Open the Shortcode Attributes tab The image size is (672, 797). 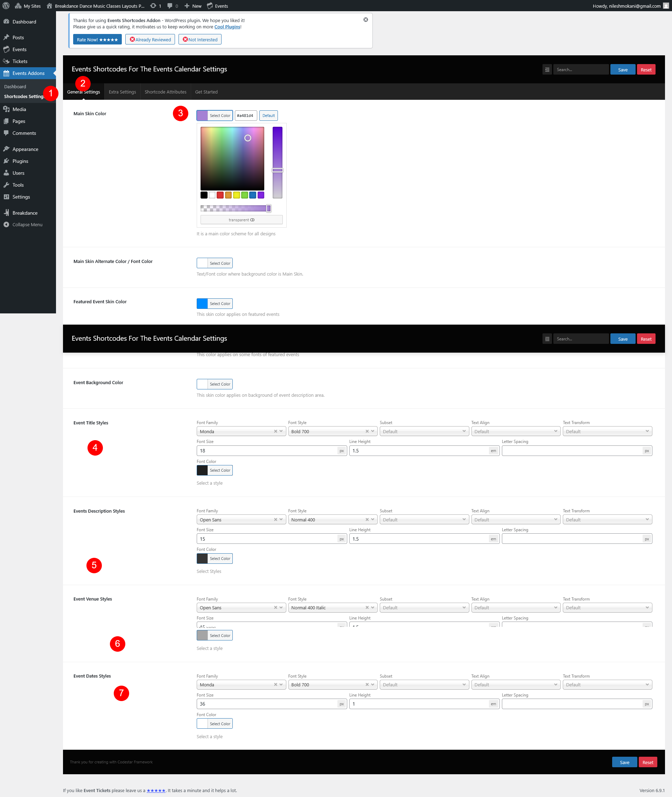tap(165, 92)
